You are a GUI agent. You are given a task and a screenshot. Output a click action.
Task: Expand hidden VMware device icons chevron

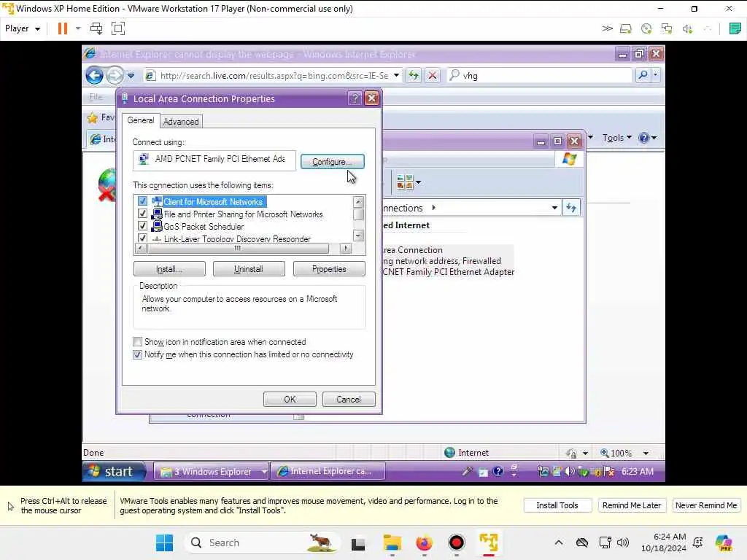coord(607,28)
